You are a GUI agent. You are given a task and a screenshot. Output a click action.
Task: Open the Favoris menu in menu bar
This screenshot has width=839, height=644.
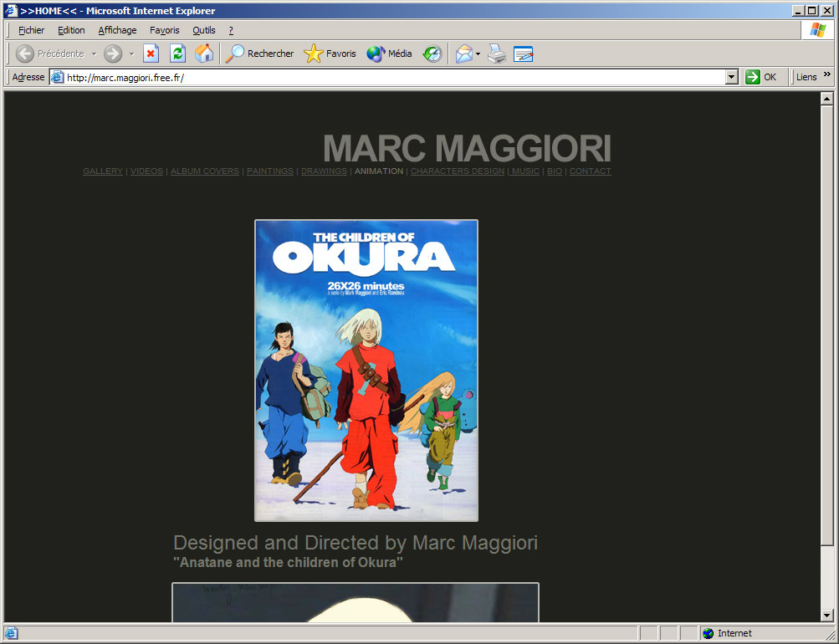(164, 30)
